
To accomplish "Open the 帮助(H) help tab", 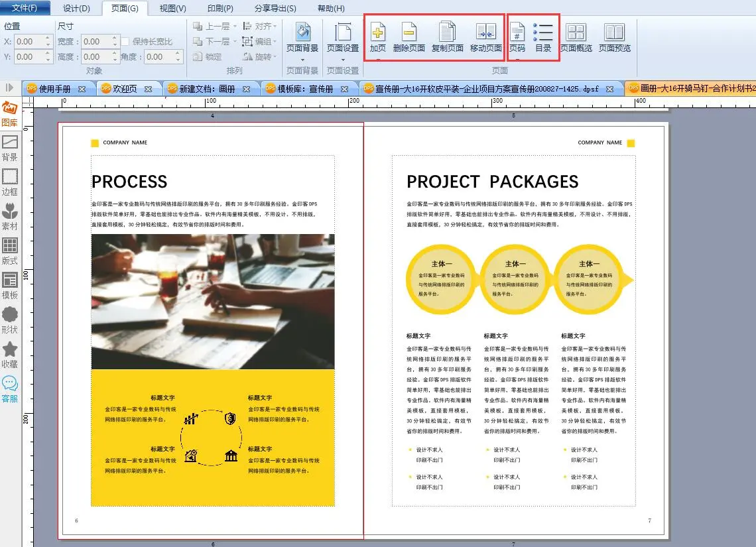I will tap(331, 8).
